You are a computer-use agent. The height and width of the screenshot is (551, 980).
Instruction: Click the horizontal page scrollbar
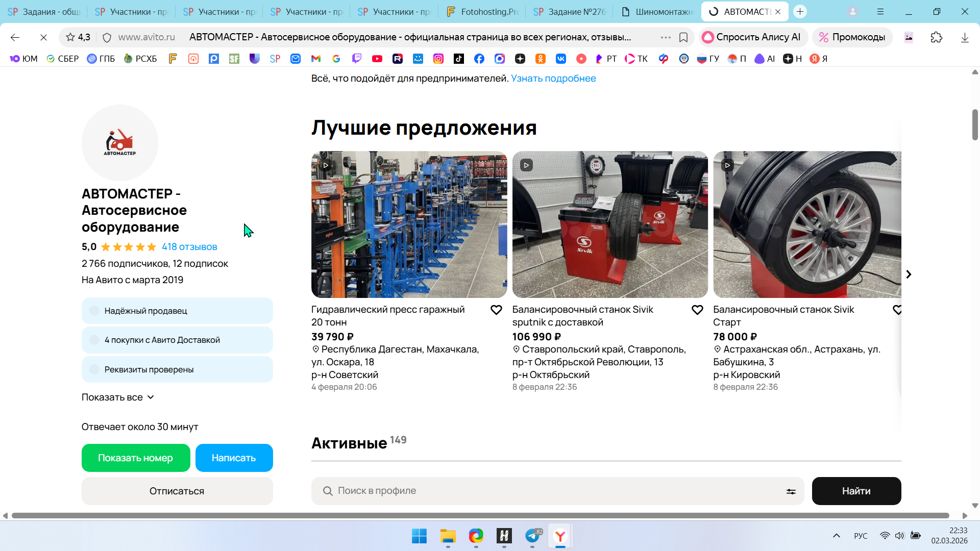pos(480,516)
